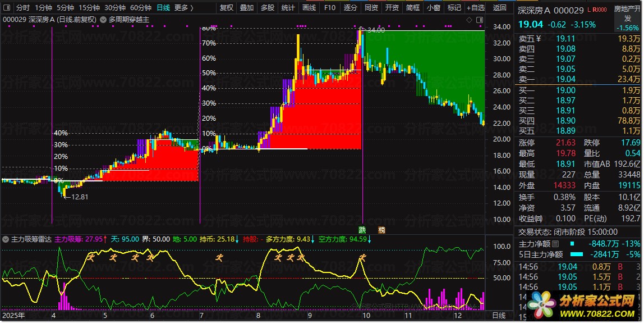Click the 日线 label at bottom-right
The width and height of the screenshot is (644, 323).
499,315
